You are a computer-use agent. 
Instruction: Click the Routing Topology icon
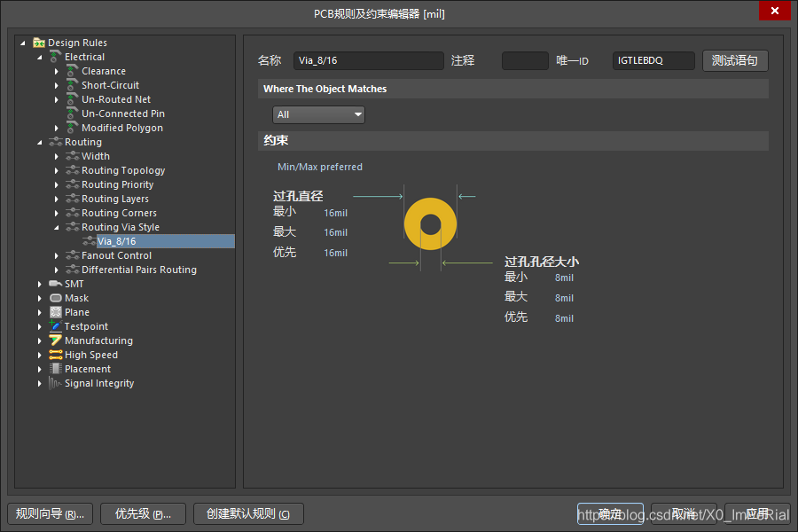point(73,170)
